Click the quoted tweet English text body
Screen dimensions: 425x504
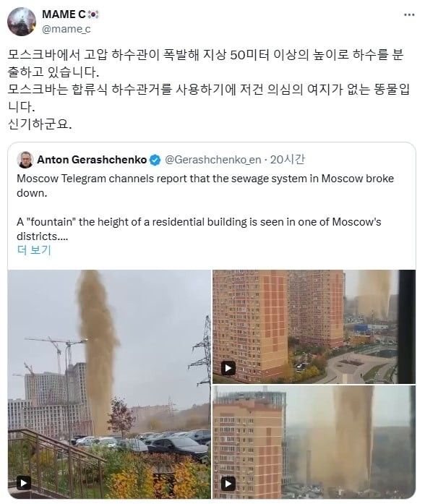(205, 208)
